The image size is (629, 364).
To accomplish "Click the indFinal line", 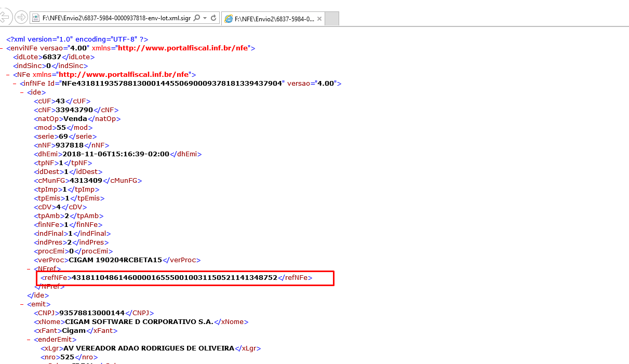I will point(72,234).
